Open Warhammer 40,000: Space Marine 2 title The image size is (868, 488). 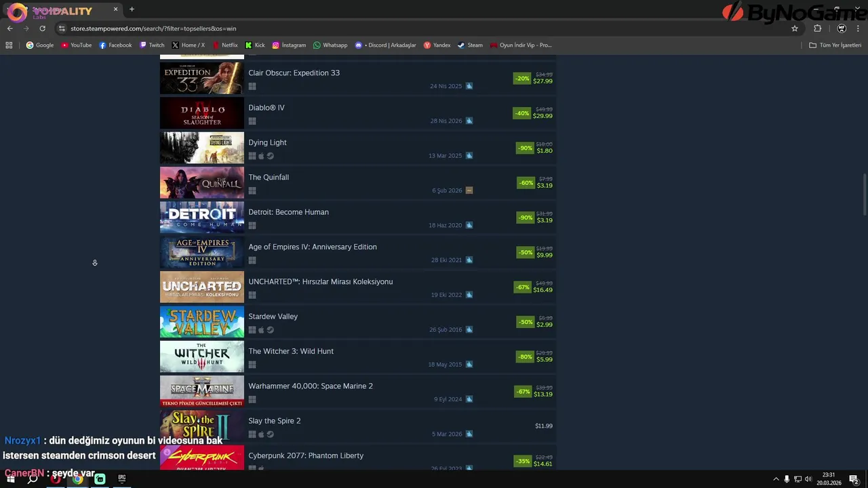pyautogui.click(x=311, y=386)
